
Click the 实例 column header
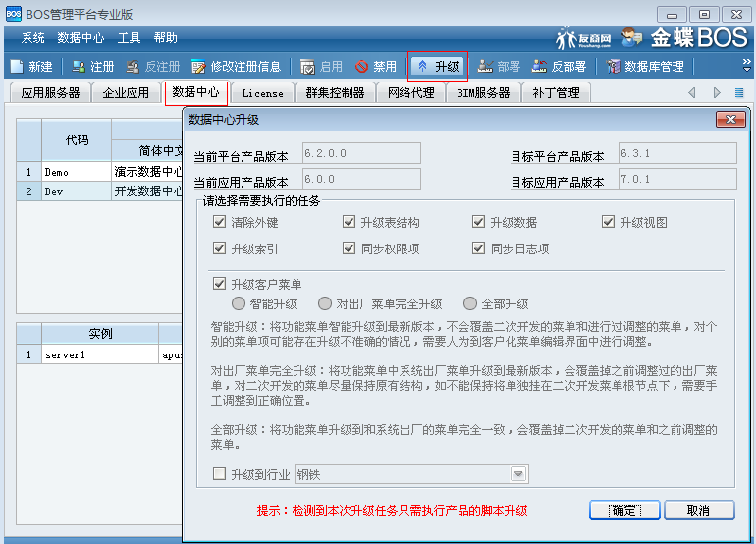(x=100, y=333)
